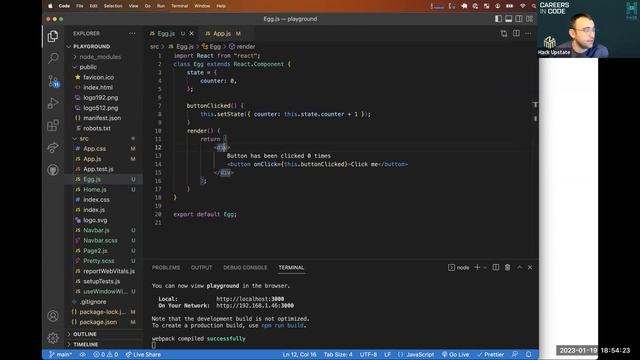The height and width of the screenshot is (360, 640).
Task: Collapse the src folder
Action: pos(84,138)
